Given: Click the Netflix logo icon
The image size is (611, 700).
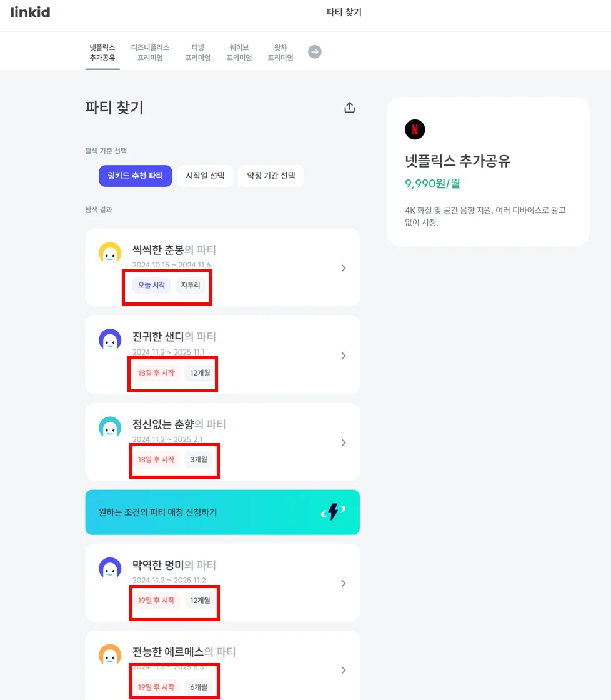Looking at the screenshot, I should (x=415, y=129).
